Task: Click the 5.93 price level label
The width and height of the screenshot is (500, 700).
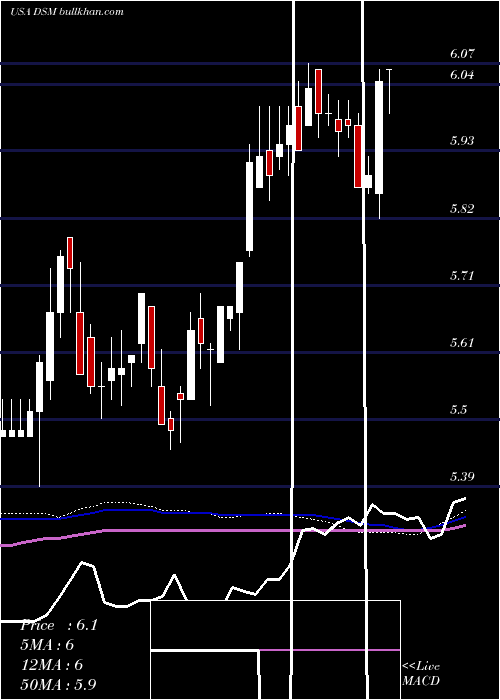Action: tap(462, 141)
